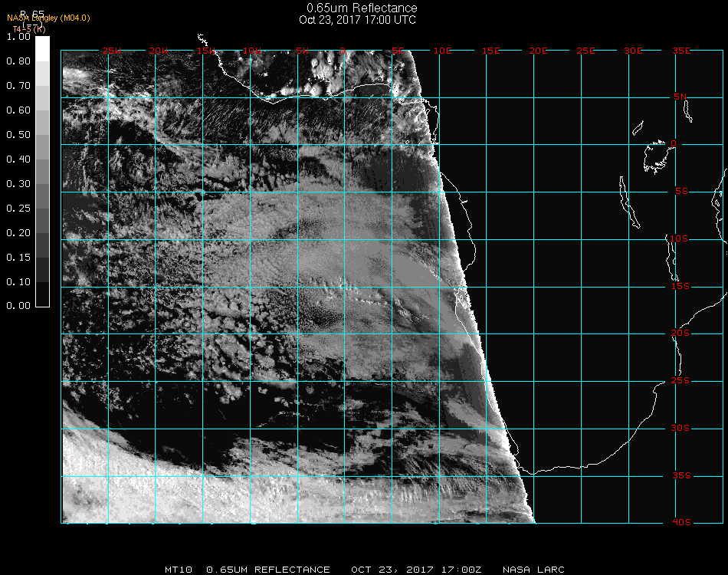Click the 20E longitude label
Screen dimensions: 728x575
(x=538, y=51)
